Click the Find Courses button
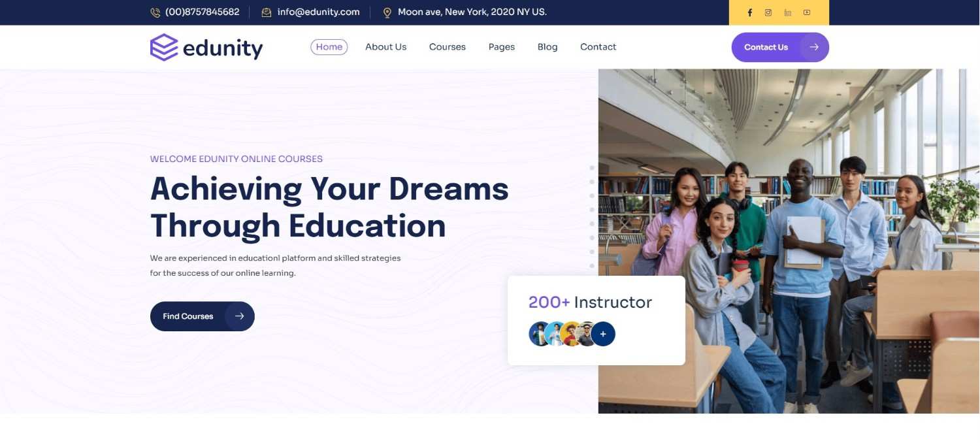Image resolution: width=980 pixels, height=443 pixels. tap(189, 316)
